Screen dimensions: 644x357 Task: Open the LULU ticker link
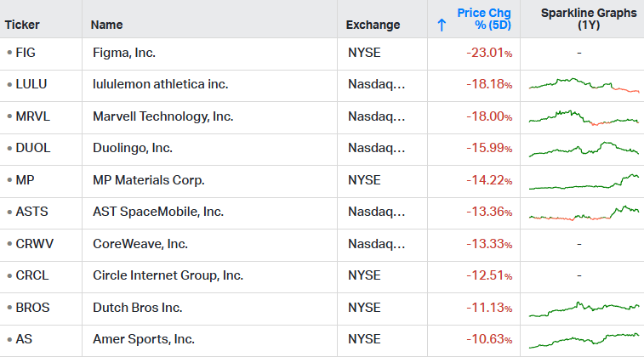[x=31, y=84]
